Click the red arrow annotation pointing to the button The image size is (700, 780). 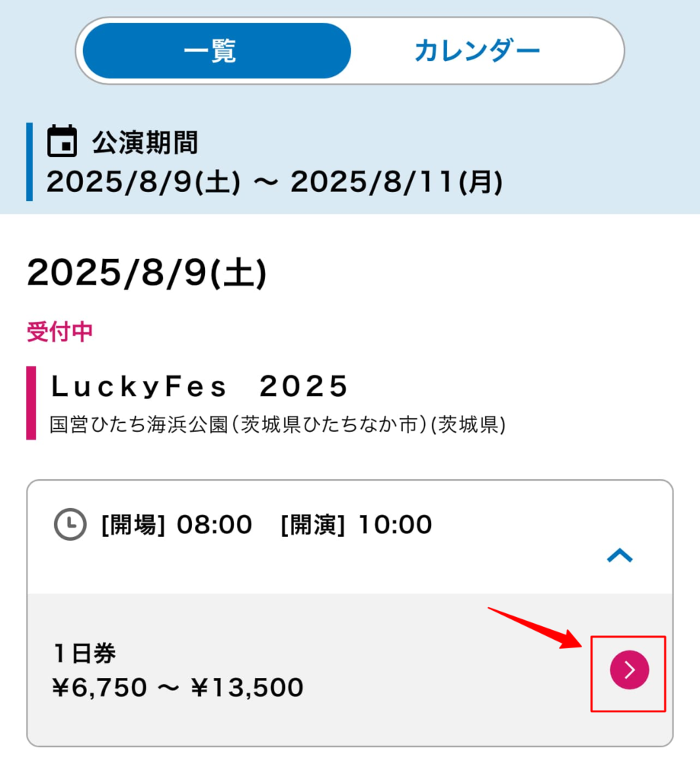click(x=535, y=628)
